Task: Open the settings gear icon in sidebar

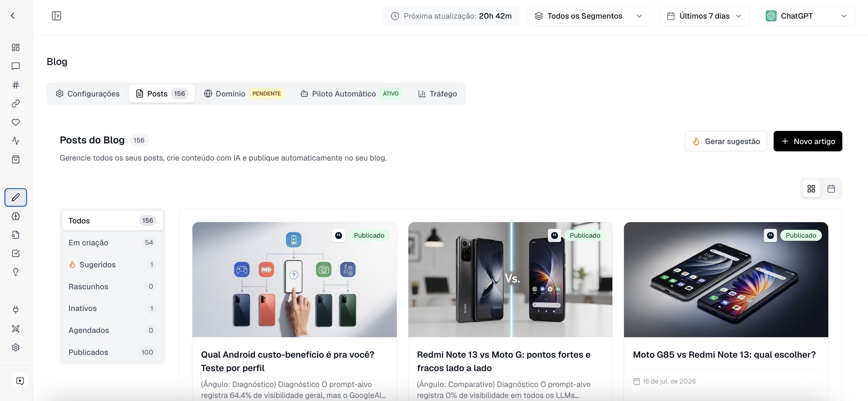Action: (16, 348)
